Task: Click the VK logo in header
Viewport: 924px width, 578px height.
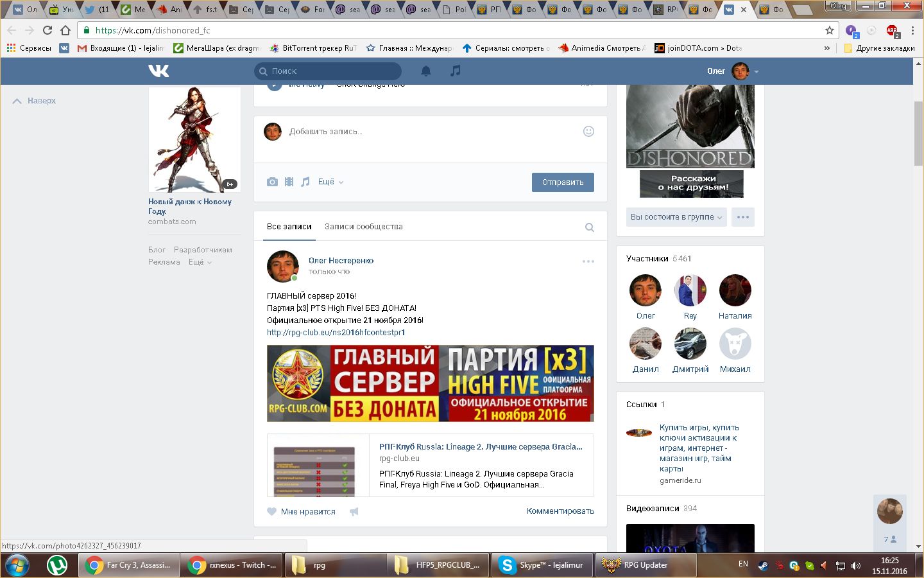Action: point(158,71)
